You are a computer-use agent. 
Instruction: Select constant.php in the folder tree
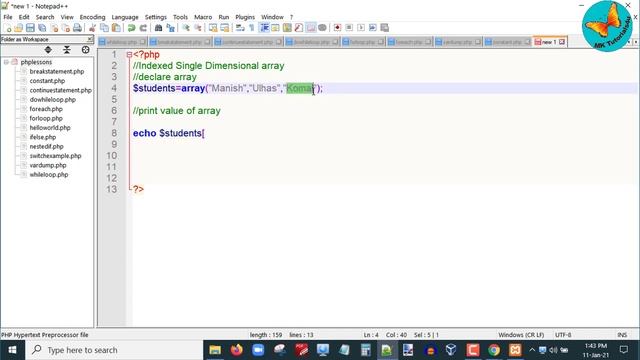pyautogui.click(x=47, y=81)
